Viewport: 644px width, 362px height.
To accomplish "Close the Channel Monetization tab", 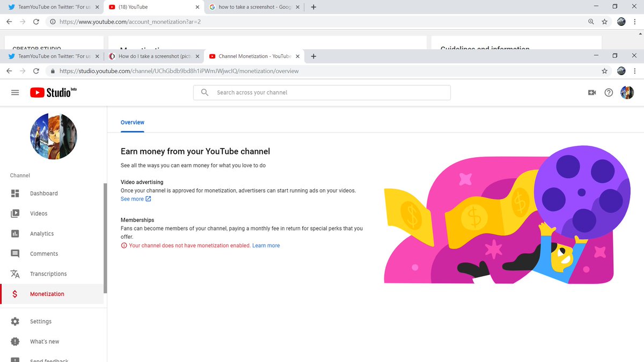I will [x=297, y=56].
